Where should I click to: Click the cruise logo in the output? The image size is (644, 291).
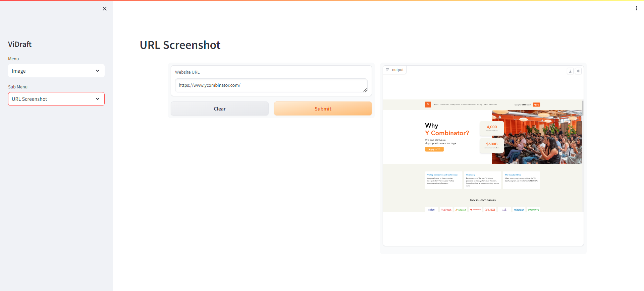(x=490, y=210)
